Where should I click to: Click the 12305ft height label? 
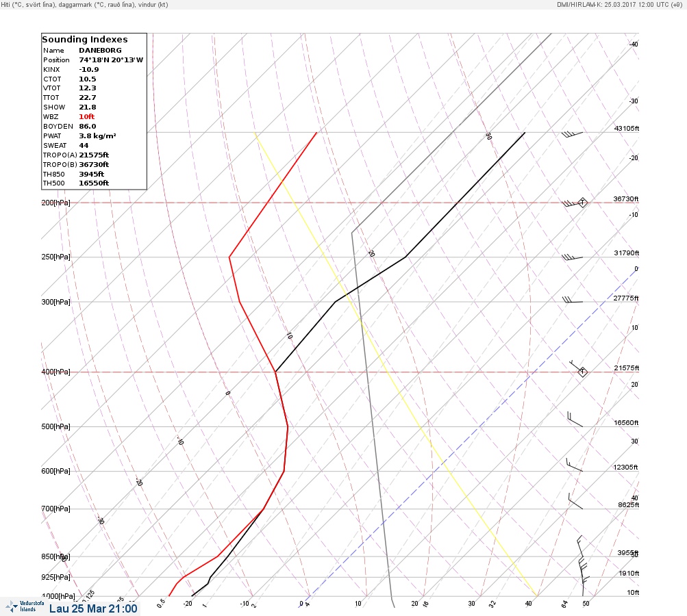625,467
